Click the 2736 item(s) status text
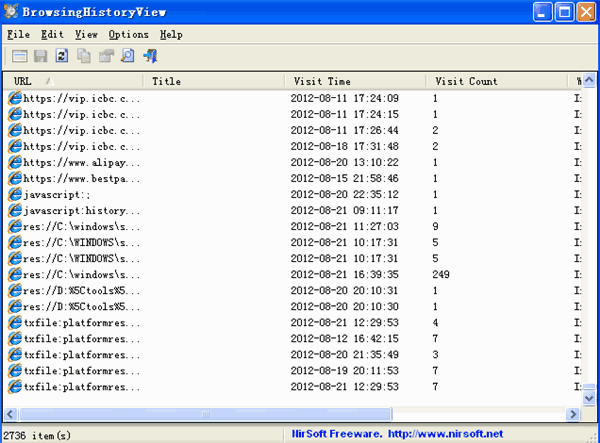 coord(37,435)
